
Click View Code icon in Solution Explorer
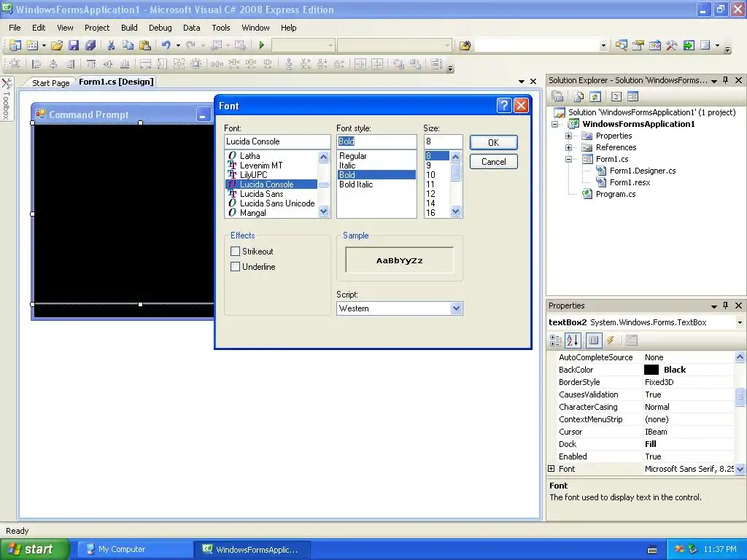coord(616,97)
